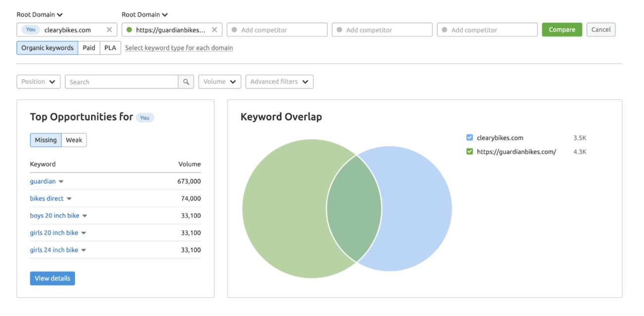Select the Paid keyword type tab
This screenshot has height=316, width=644.
[89, 48]
